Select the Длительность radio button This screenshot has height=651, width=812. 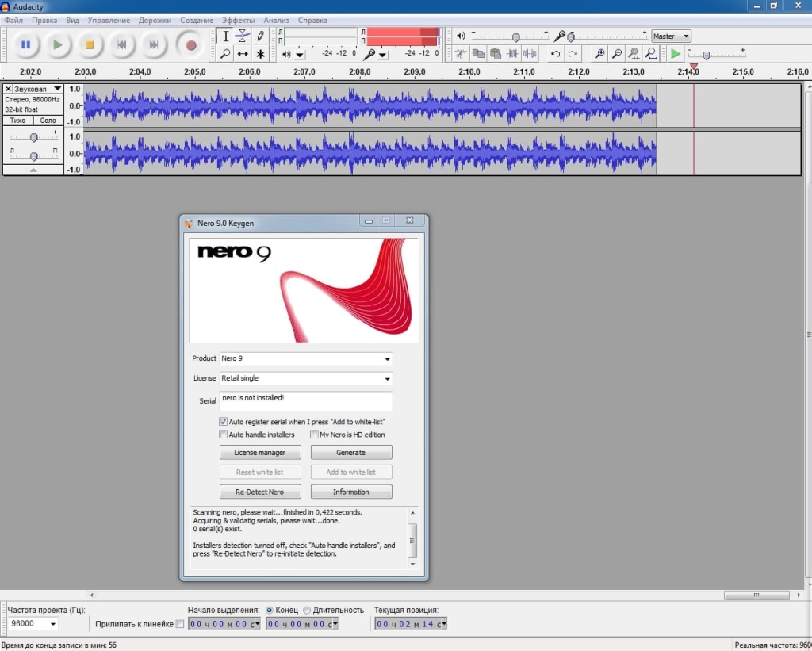[x=307, y=610]
